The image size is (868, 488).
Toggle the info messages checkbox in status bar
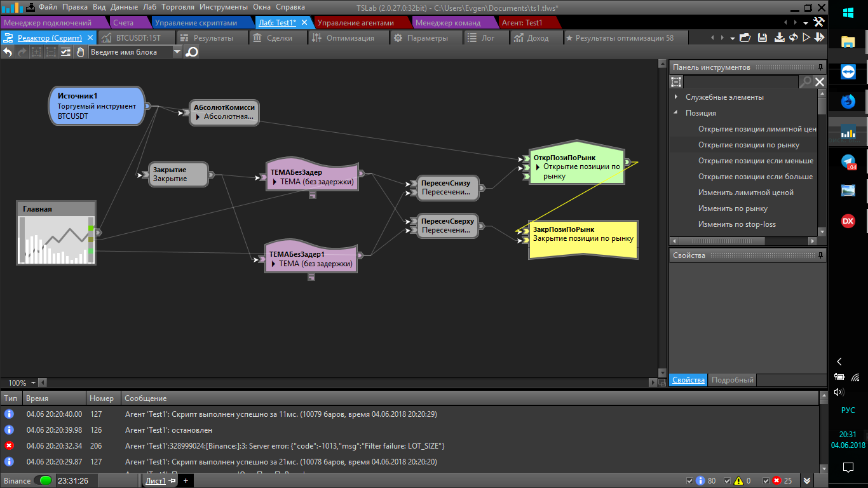coord(691,481)
